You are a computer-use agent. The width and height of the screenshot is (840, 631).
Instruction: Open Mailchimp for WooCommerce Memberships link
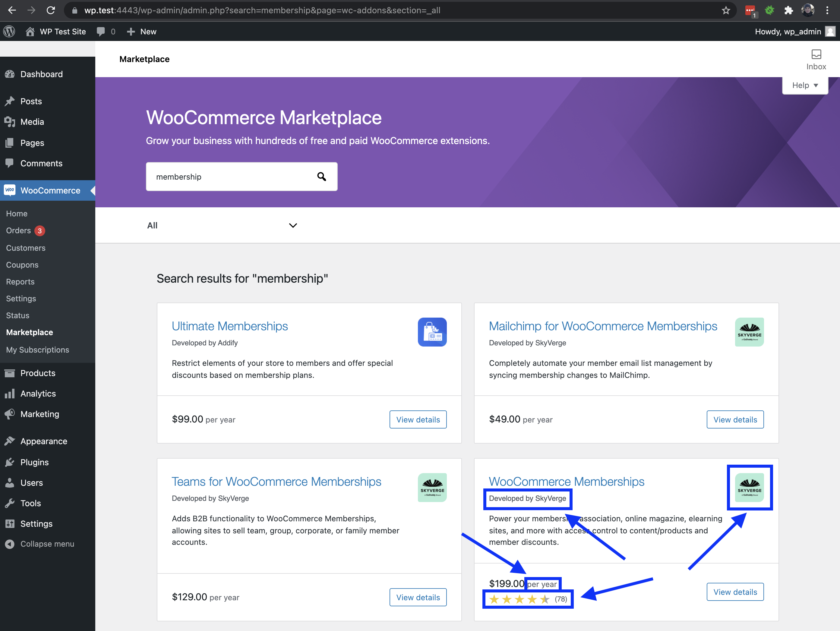pos(603,326)
